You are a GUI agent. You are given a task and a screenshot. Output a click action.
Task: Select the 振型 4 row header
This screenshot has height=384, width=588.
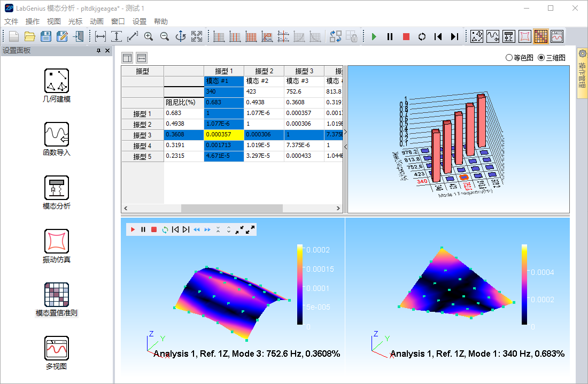point(142,146)
